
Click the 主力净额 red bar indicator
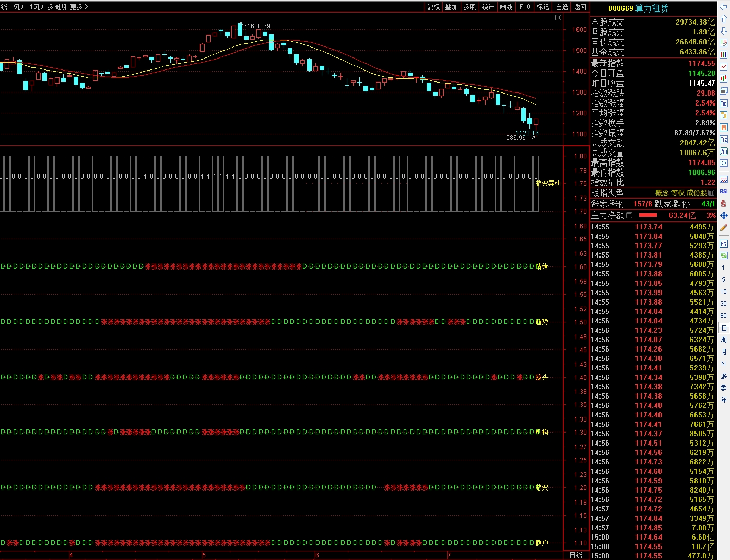647,215
